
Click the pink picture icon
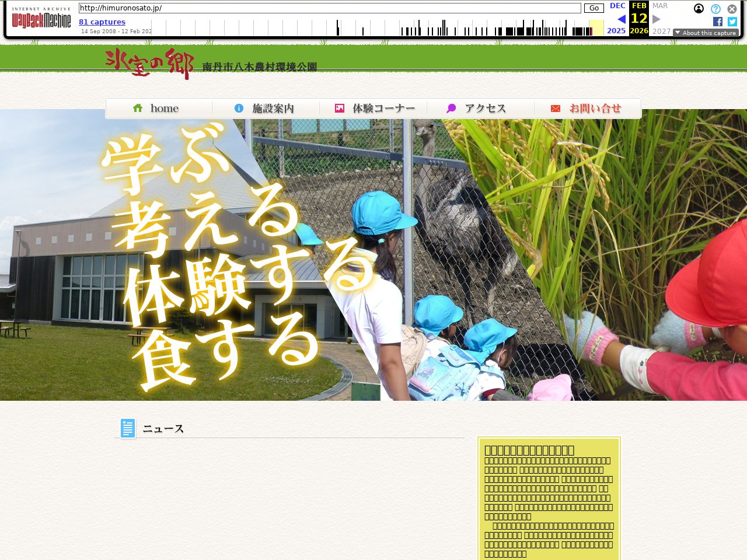(340, 108)
